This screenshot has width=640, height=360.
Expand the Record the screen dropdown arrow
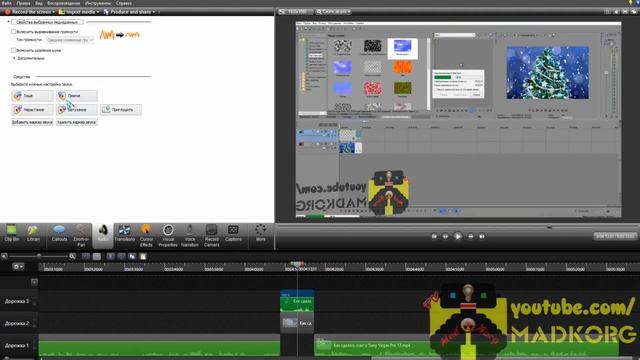[x=54, y=12]
